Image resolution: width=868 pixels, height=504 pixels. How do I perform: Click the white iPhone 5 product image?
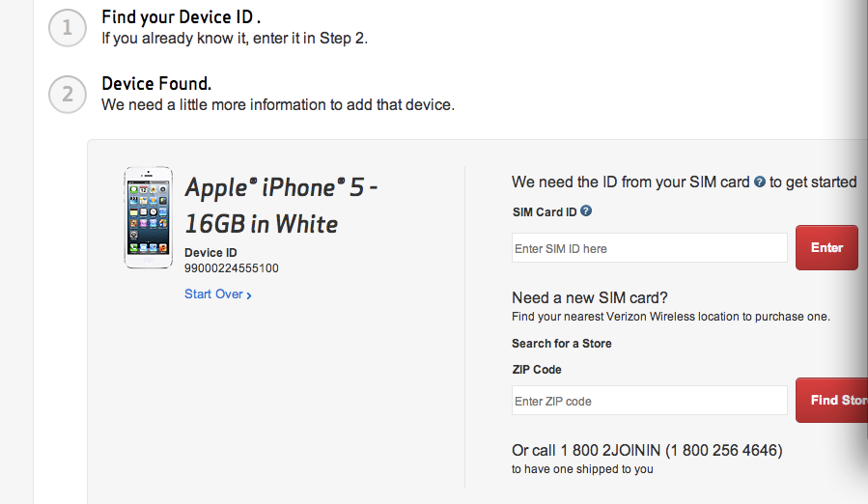(x=148, y=217)
